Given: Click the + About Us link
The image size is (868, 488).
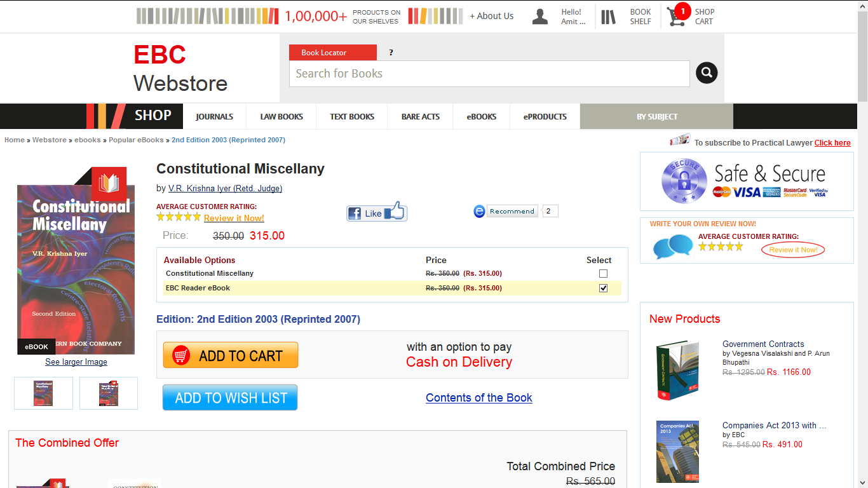Looking at the screenshot, I should (492, 16).
